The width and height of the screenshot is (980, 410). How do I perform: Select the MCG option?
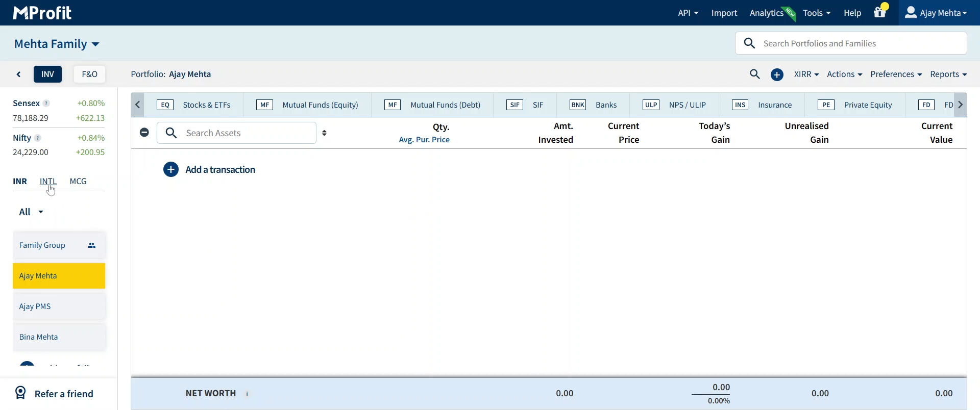pos(78,182)
